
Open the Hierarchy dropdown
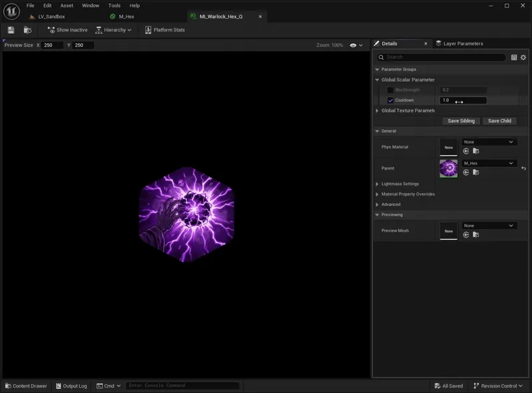coord(113,30)
